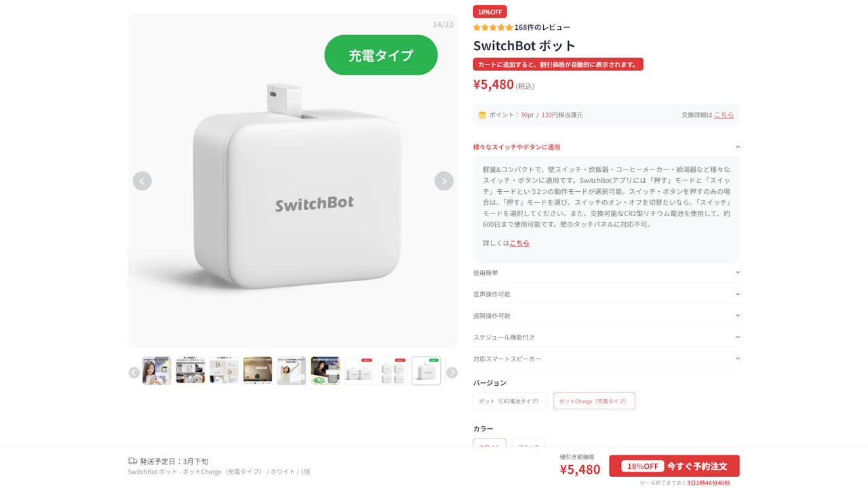Open the 168件のレビュー reviews link

pos(540,27)
